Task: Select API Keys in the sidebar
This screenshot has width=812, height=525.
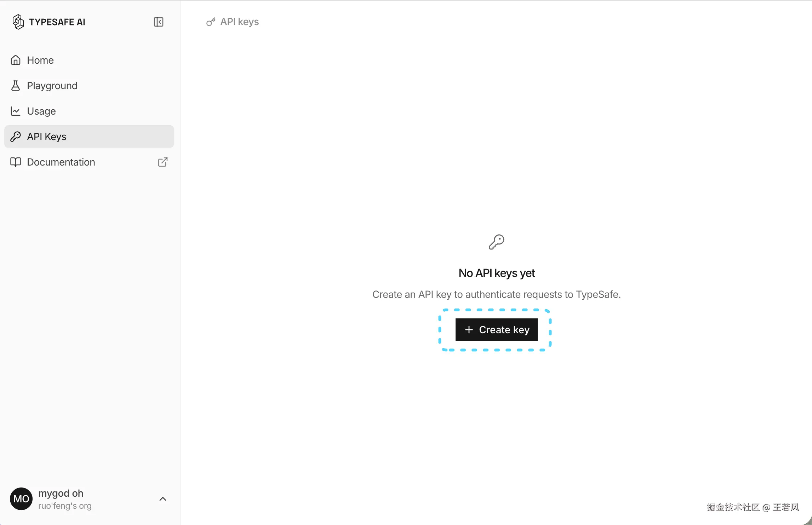Action: tap(89, 137)
